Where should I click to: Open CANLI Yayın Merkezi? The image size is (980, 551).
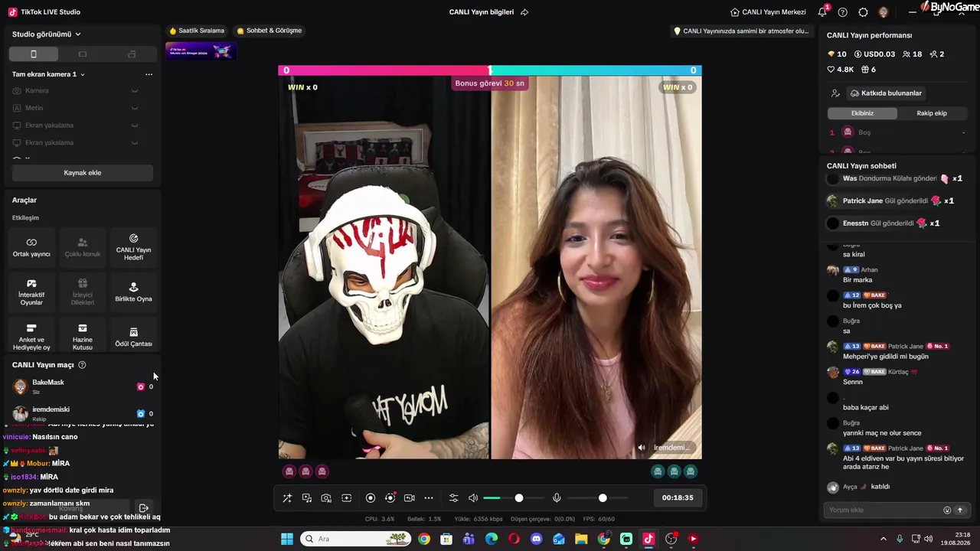pos(768,12)
